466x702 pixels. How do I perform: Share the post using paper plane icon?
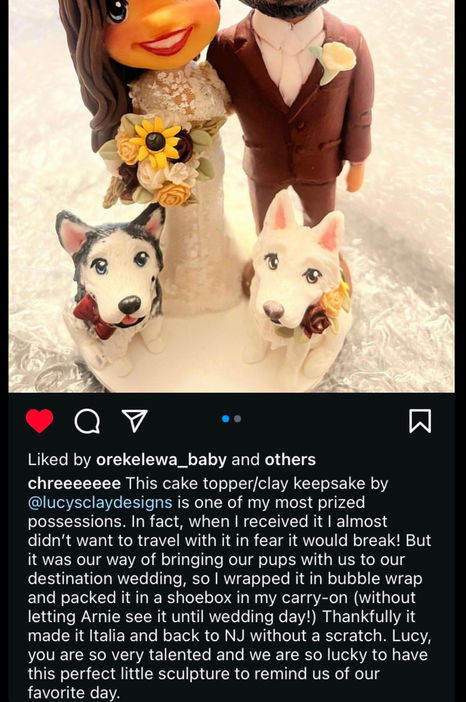point(135,420)
